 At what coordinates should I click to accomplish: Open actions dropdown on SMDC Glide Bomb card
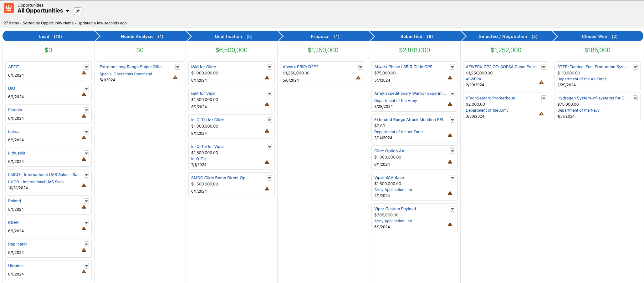[x=269, y=178]
